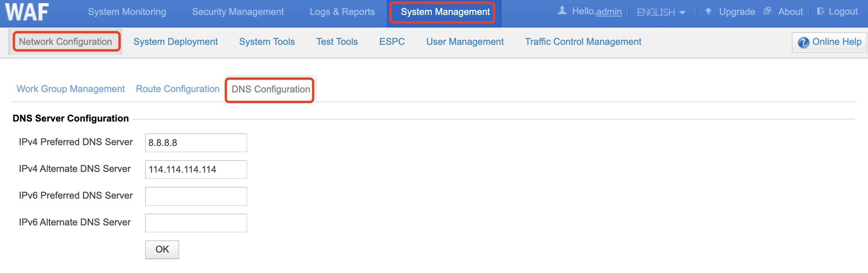Expand the ENGLISH language dropdown
The height and width of the screenshot is (273, 868).
[661, 12]
